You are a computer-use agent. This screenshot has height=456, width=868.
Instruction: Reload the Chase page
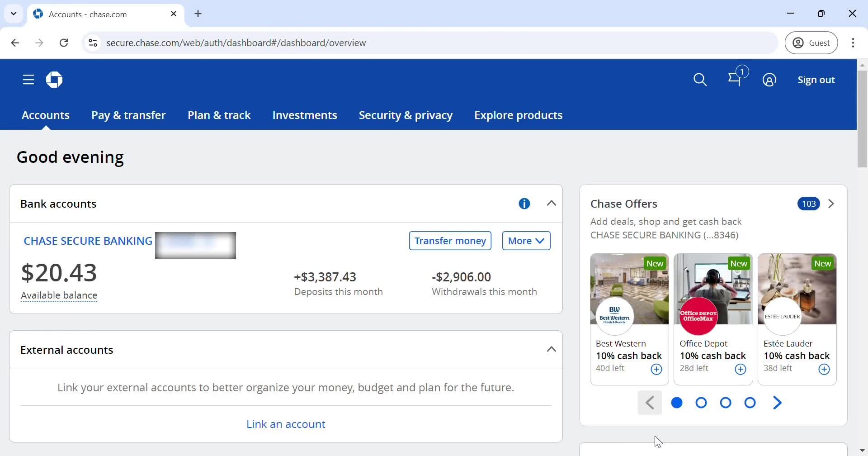tap(64, 43)
